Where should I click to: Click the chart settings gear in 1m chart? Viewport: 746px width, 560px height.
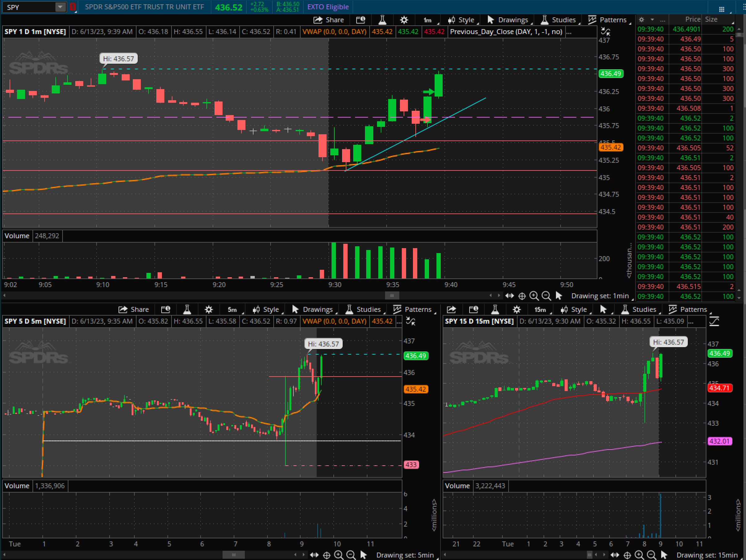(404, 20)
